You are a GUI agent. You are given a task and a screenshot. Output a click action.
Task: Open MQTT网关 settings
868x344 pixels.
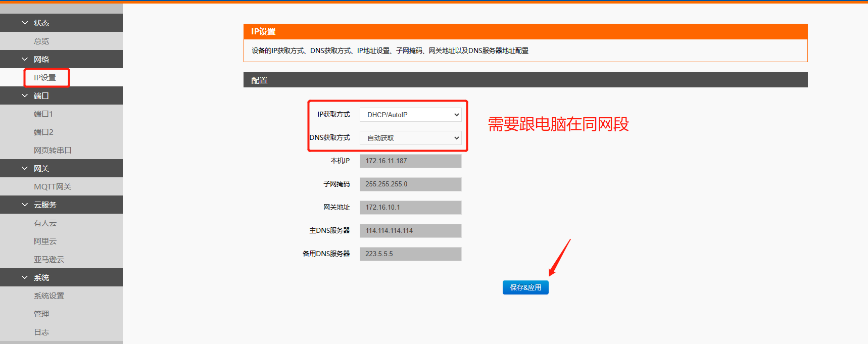[53, 187]
